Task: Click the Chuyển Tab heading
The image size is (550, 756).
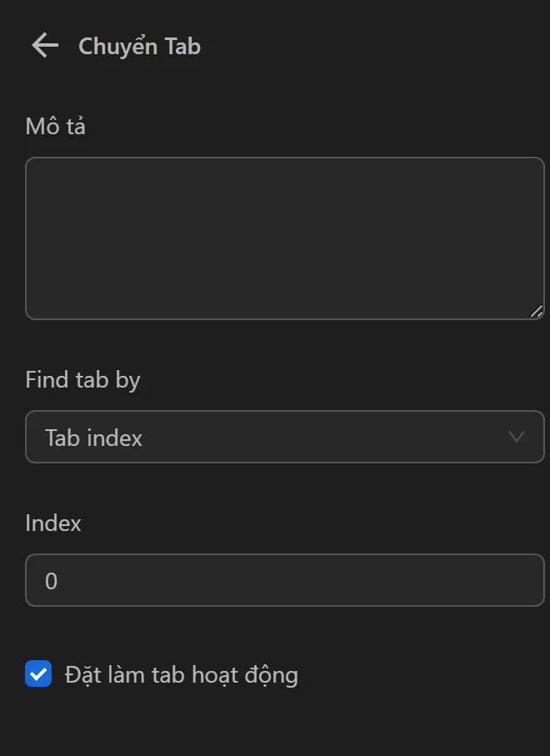Action: coord(138,46)
